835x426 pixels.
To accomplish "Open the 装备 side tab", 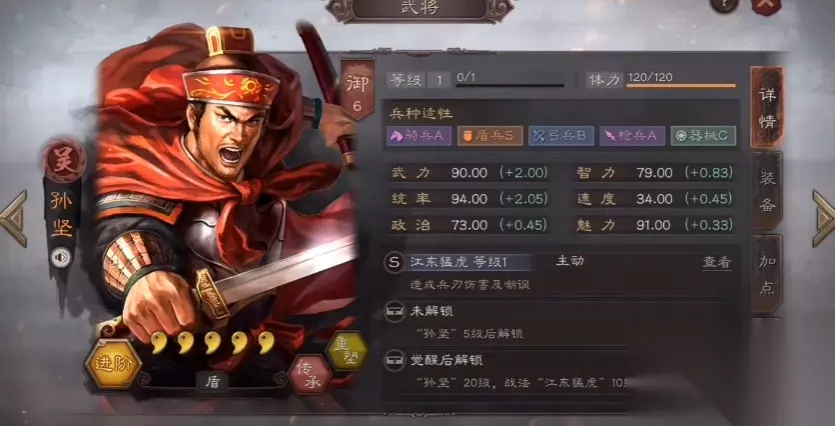I will pos(767,191).
